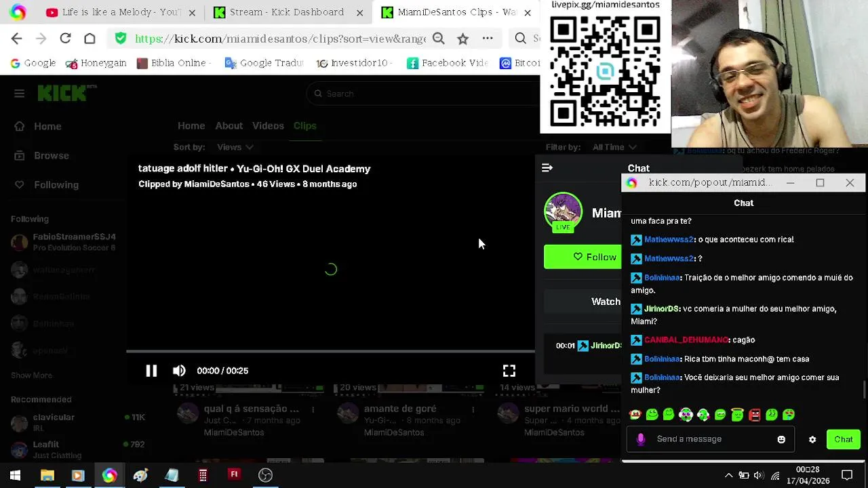Click the Kick search field
The height and width of the screenshot is (488, 868).
point(424,94)
